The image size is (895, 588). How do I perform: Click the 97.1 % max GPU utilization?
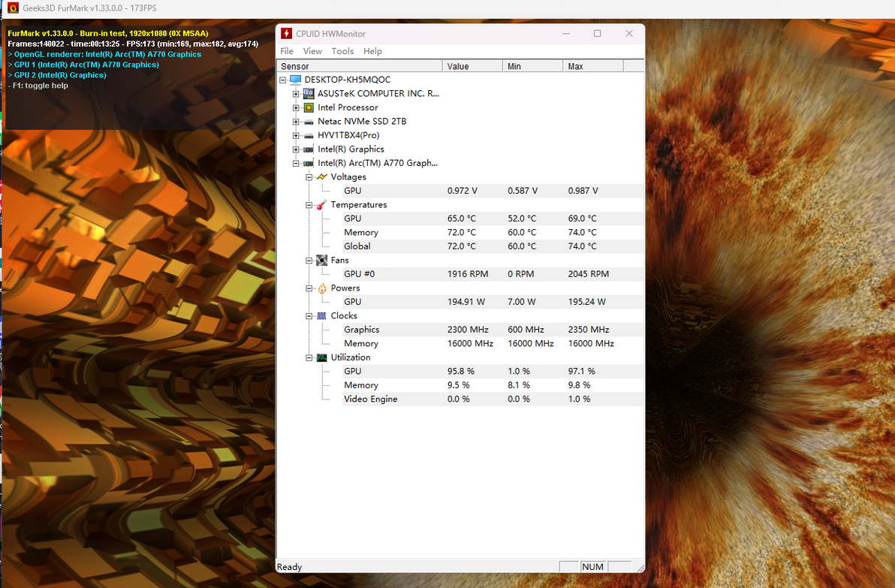click(x=582, y=371)
